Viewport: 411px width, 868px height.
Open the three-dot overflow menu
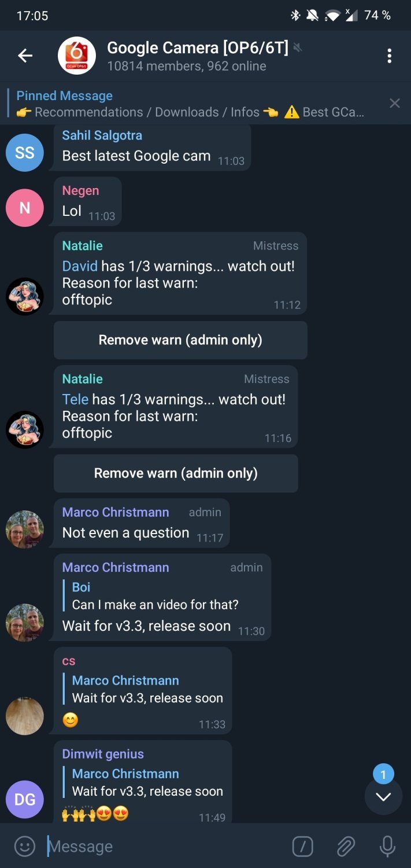[389, 56]
